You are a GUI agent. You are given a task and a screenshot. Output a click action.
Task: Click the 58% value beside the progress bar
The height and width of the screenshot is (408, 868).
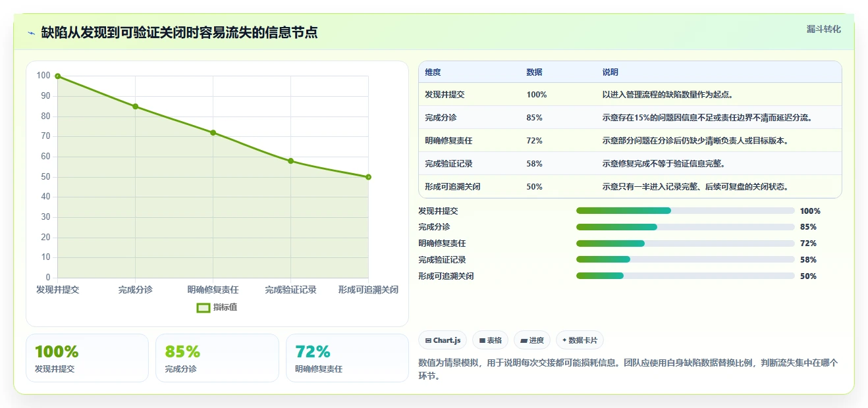click(808, 260)
